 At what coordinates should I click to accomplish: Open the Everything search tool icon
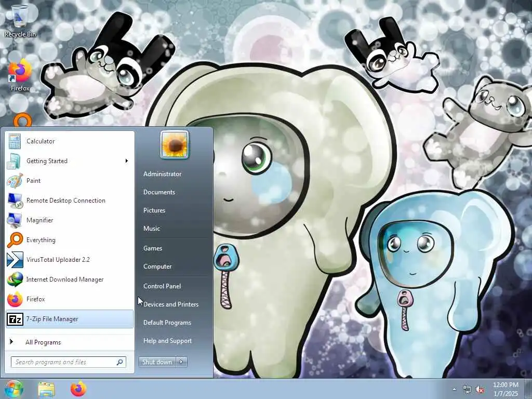click(15, 240)
